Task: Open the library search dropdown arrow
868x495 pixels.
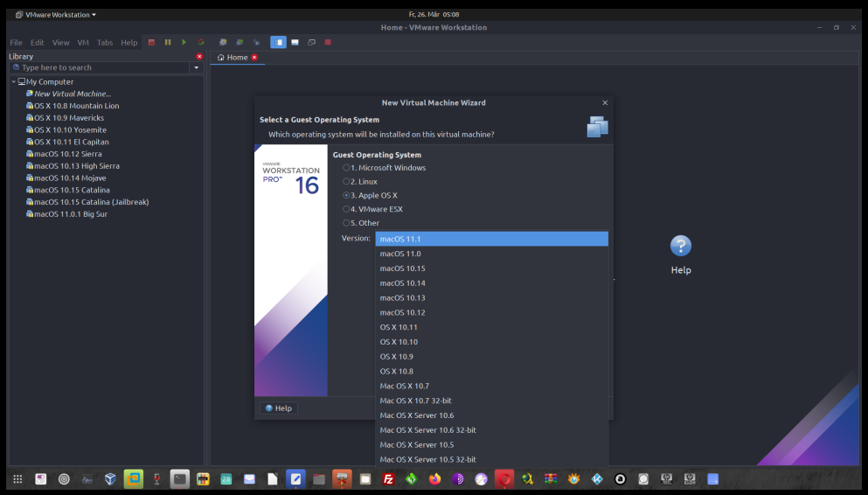Action: 197,67
